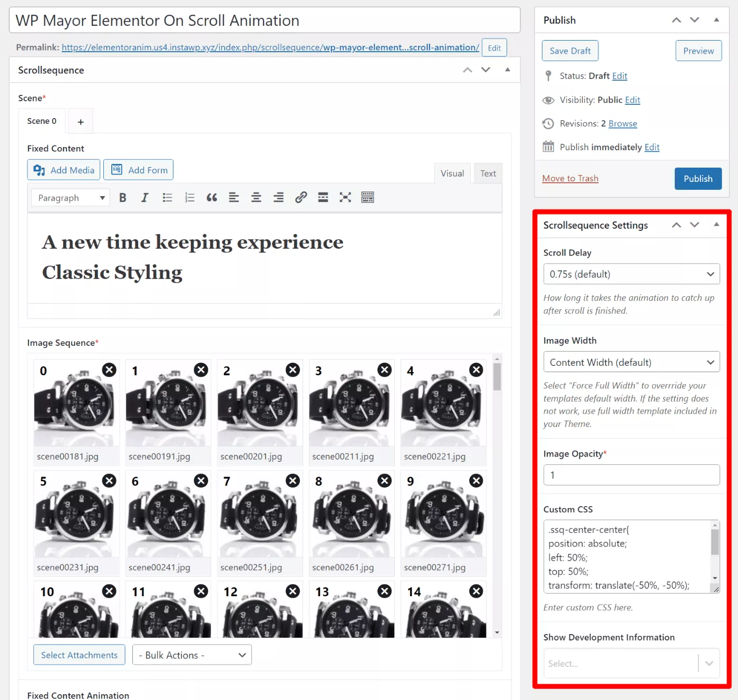The height and width of the screenshot is (700, 738).
Task: Toggle the editor toolbar (kitchen sink)
Action: pos(367,198)
